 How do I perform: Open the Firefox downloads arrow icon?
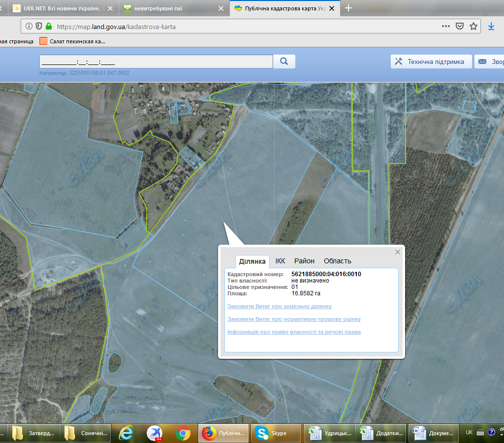(491, 27)
